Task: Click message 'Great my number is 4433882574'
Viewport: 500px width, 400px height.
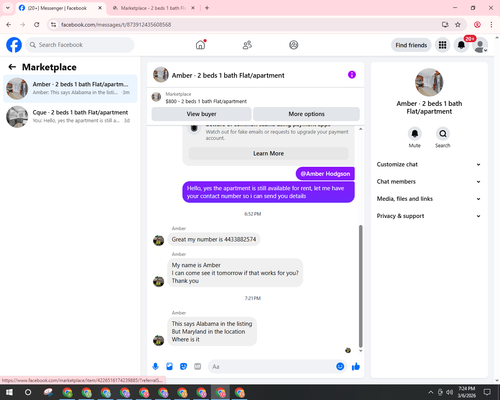Action: 214,239
